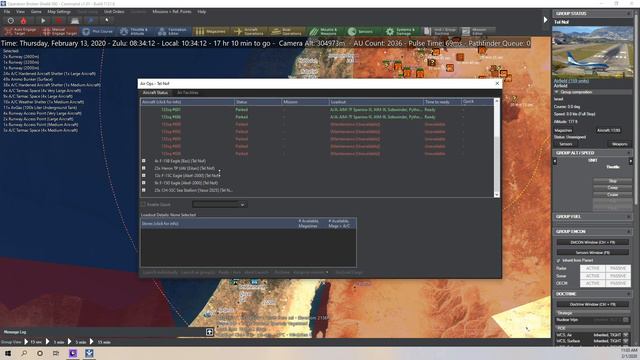The image size is (640, 360).
Task: Open the Sensors Window (F9) button
Action: coord(593,253)
